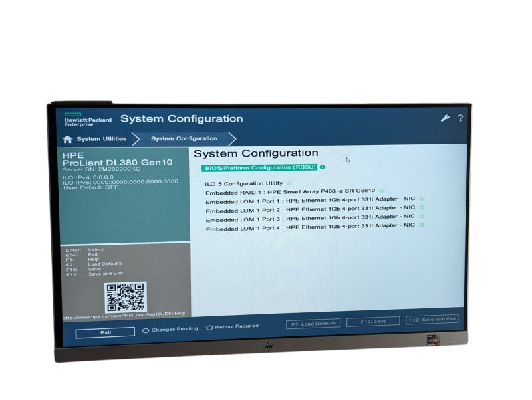
Task: Click ProLiant DL380 Gen10 model name
Action: 118,162
